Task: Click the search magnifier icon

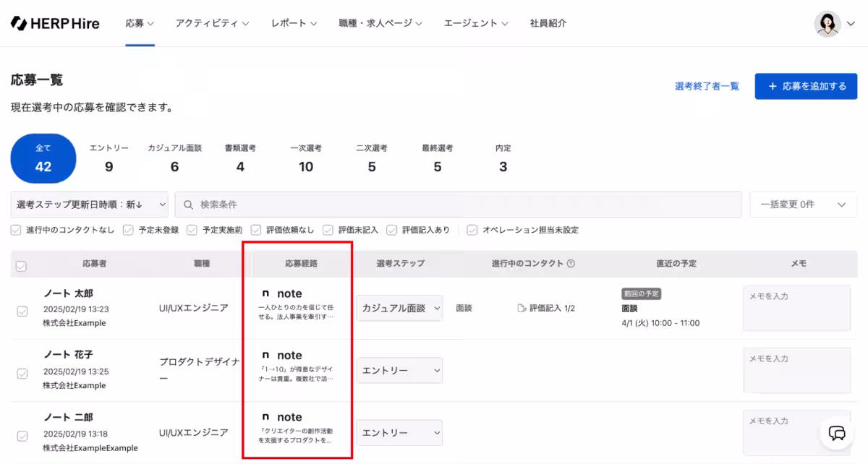Action: (x=189, y=205)
